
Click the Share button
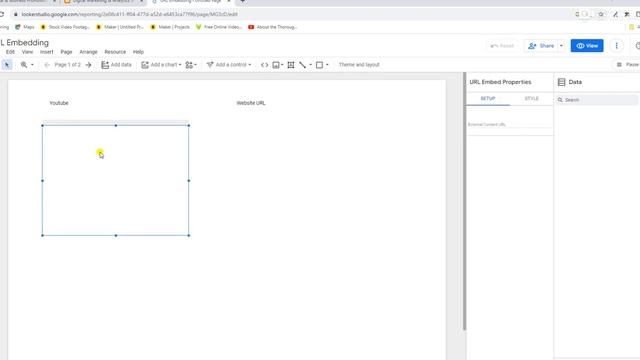click(x=541, y=46)
